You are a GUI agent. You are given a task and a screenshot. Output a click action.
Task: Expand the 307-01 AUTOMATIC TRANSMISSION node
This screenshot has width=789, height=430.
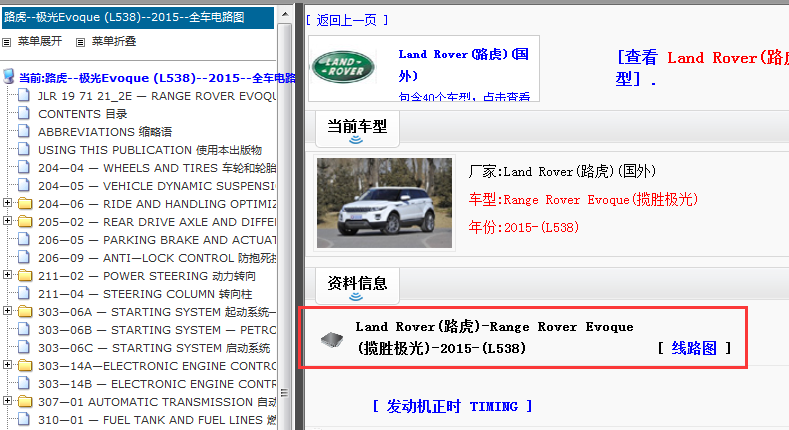7,401
